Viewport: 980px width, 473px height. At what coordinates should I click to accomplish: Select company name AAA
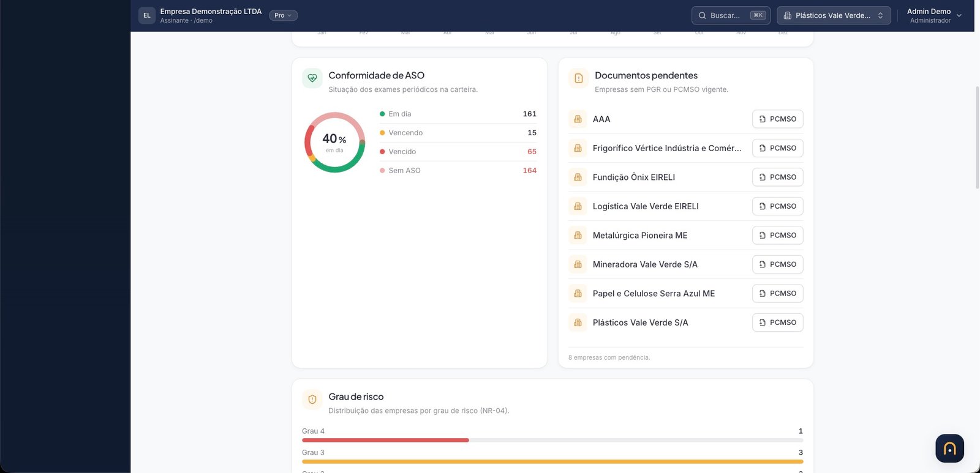601,119
